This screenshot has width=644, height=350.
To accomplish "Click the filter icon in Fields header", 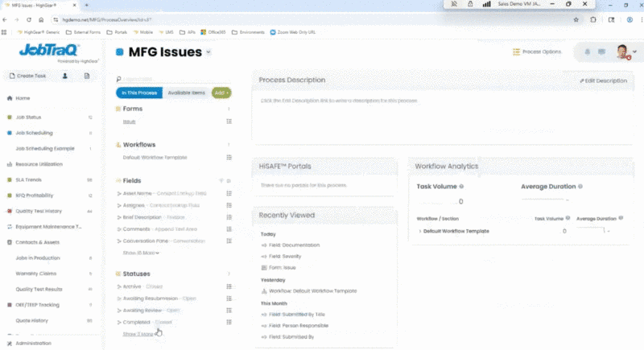I will point(223,180).
